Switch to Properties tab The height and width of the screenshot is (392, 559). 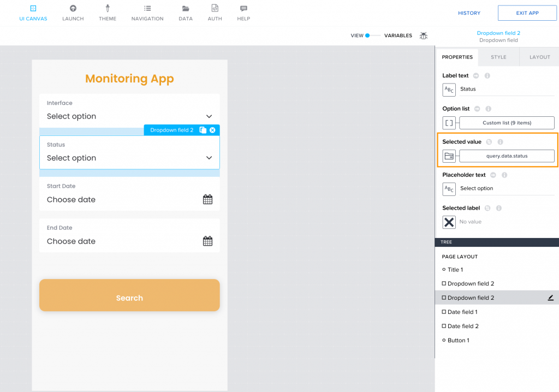[x=457, y=57]
